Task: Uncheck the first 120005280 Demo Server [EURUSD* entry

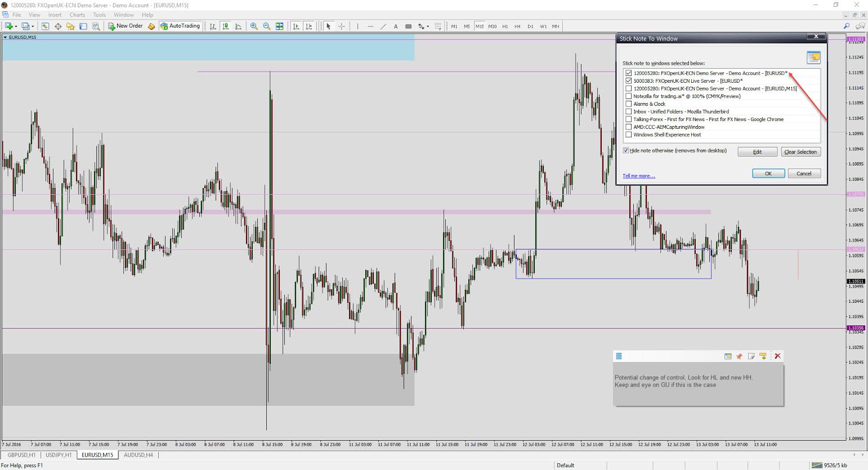Action: tap(629, 73)
